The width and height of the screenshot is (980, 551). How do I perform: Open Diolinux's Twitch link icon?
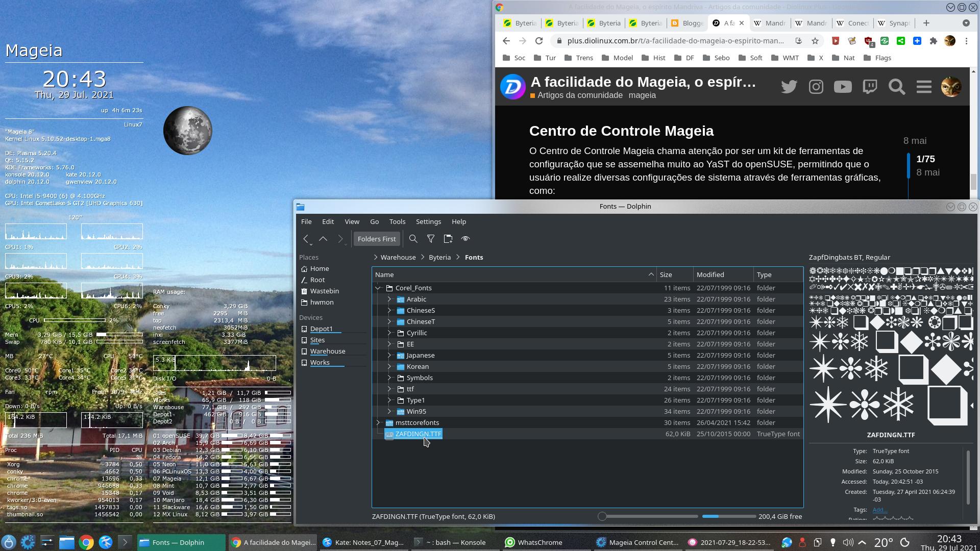tap(870, 87)
